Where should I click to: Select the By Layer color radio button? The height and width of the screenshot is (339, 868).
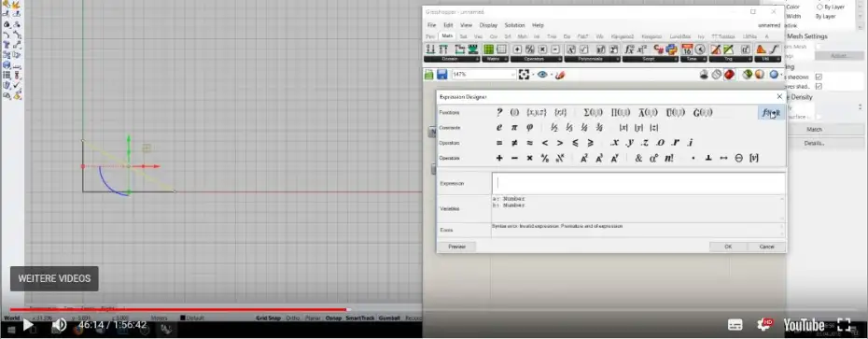click(819, 7)
